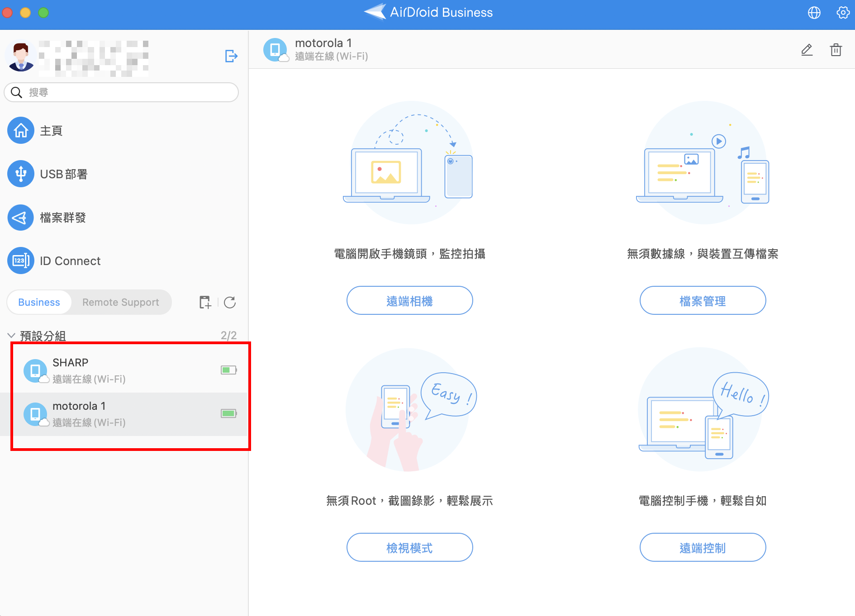The width and height of the screenshot is (855, 616).
Task: Click the 檢視模式 button
Action: (x=409, y=547)
